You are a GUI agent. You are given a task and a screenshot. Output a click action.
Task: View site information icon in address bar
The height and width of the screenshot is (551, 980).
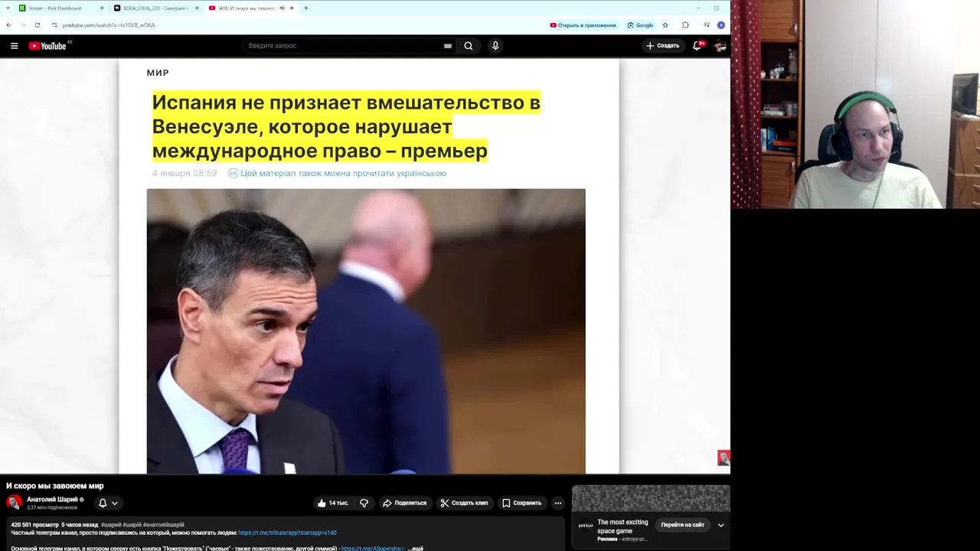[x=54, y=25]
